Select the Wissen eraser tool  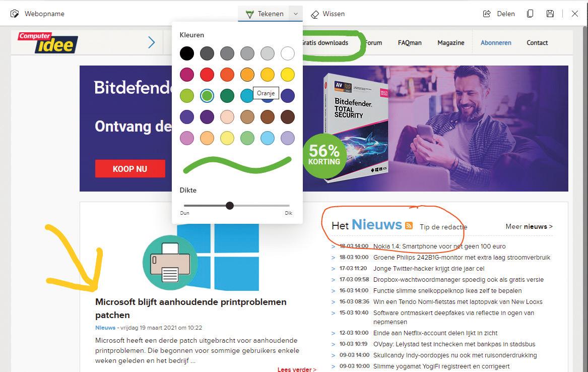(328, 14)
